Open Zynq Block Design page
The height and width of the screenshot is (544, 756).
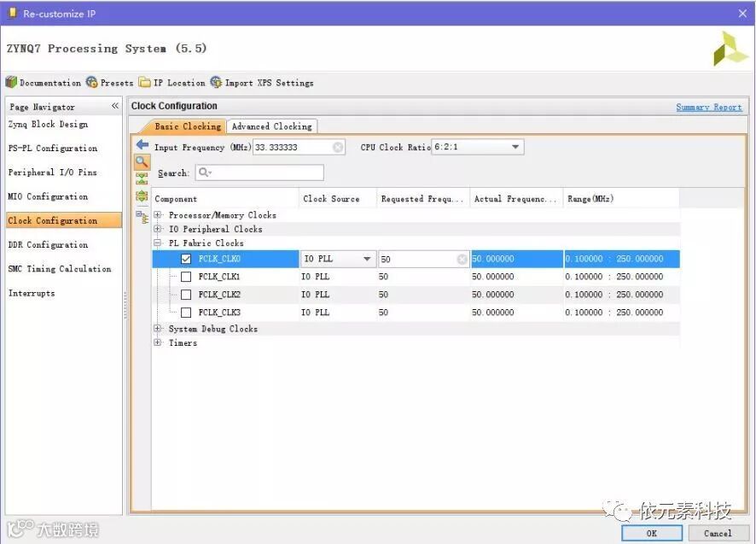[49, 124]
